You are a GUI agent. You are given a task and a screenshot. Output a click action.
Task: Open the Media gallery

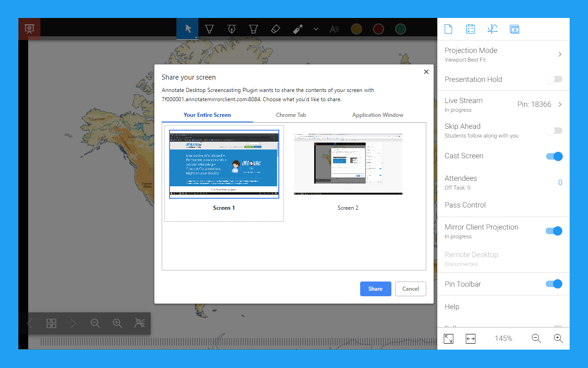(514, 29)
